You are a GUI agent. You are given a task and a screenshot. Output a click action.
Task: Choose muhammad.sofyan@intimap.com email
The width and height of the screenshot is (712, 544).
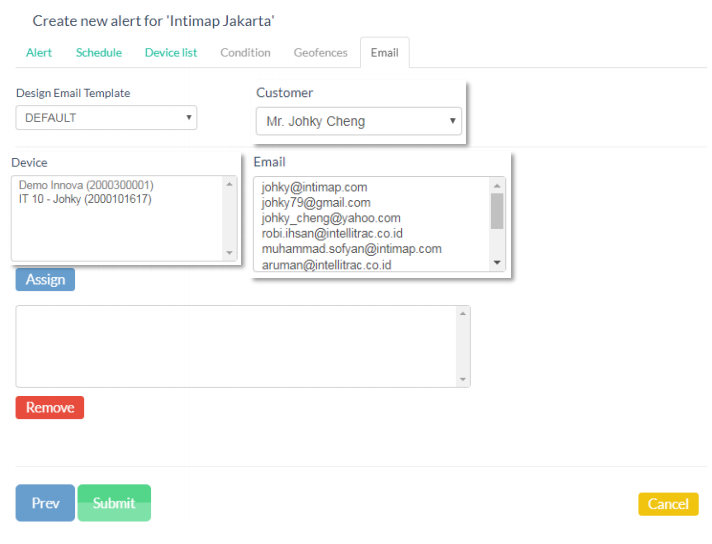(351, 249)
